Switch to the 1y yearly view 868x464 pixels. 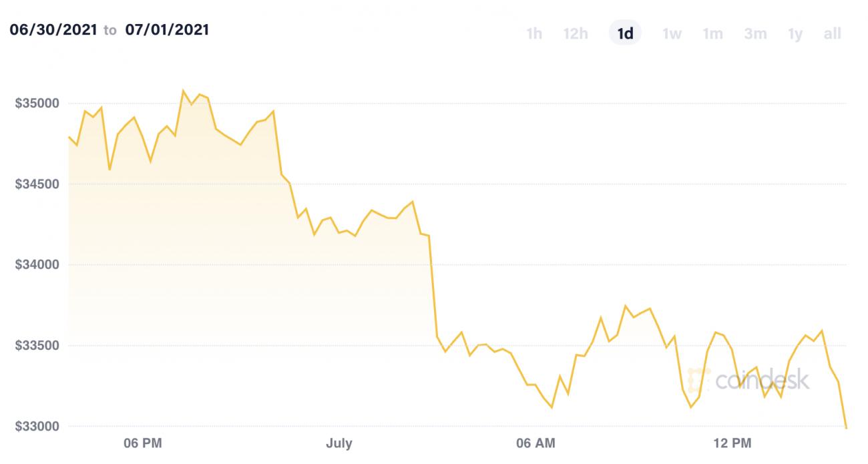(x=796, y=33)
